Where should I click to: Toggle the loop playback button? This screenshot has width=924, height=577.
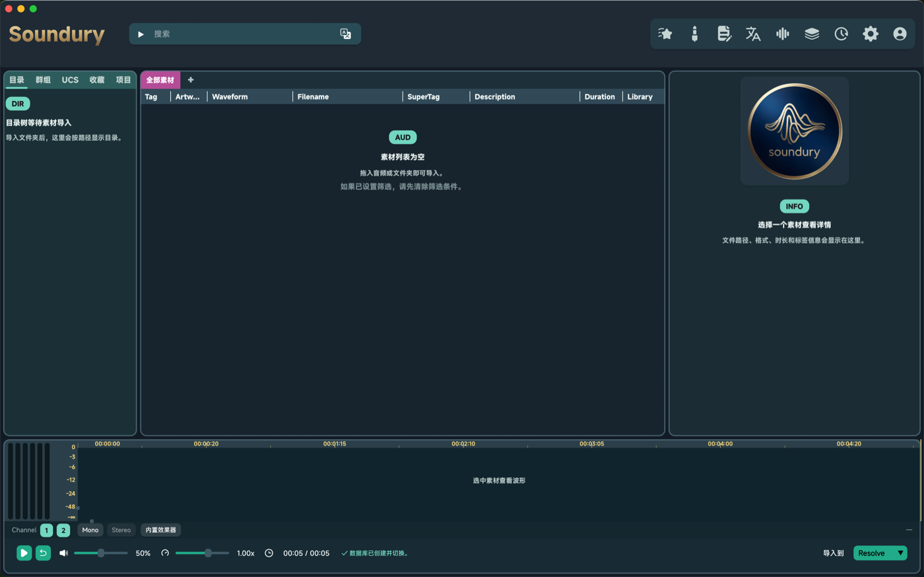tap(43, 553)
